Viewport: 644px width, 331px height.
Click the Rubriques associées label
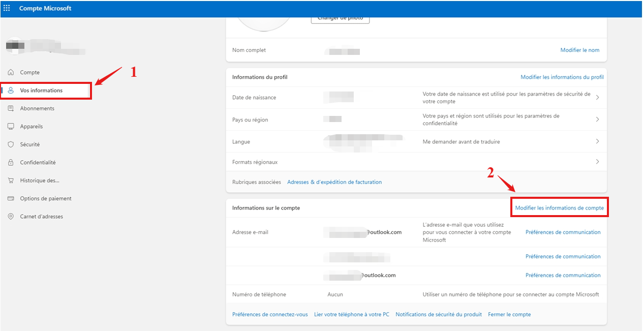257,182
